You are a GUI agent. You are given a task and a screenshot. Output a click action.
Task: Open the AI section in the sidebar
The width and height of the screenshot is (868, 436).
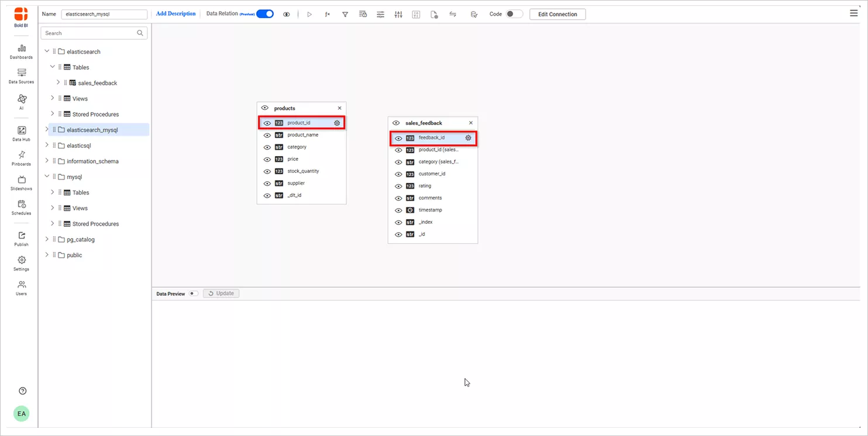[22, 102]
